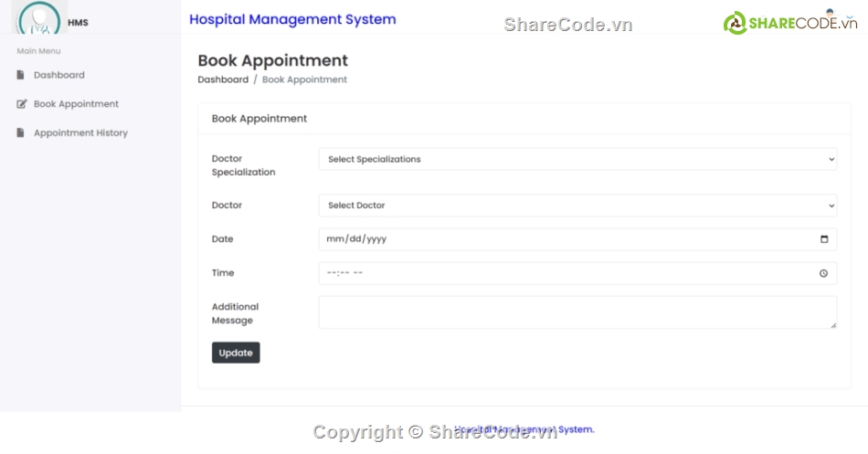Click the Hospital Management System header title

pos(292,19)
